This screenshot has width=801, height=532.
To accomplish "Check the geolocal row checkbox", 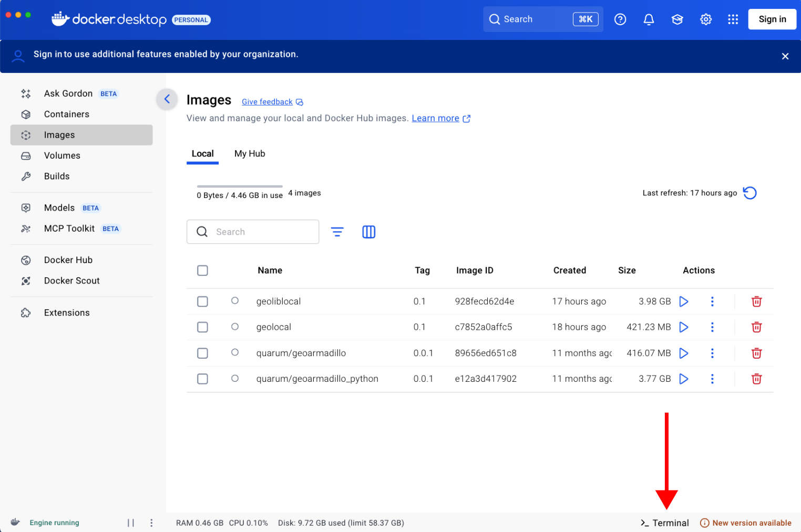I will click(202, 327).
